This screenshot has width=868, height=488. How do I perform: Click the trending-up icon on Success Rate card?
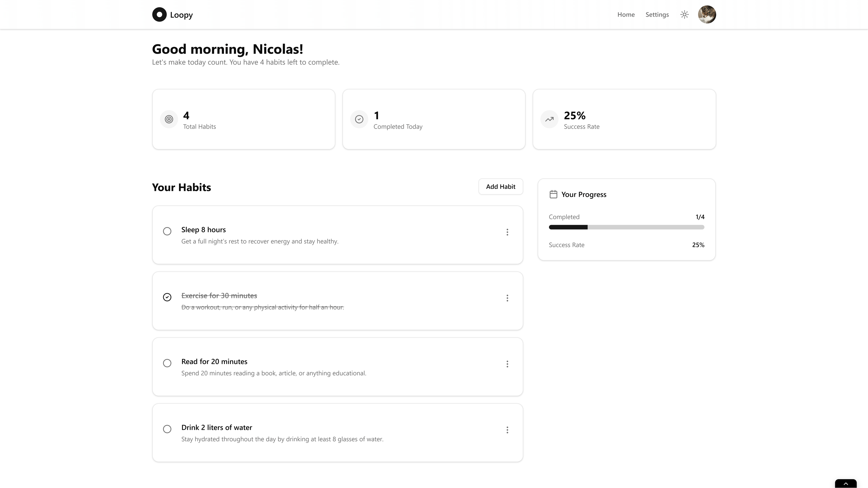(x=549, y=119)
